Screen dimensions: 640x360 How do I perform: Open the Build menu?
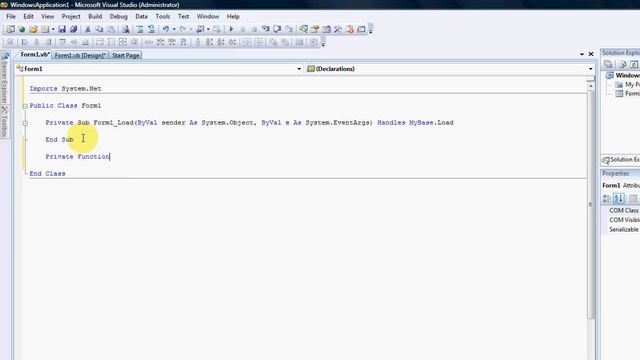(95, 16)
